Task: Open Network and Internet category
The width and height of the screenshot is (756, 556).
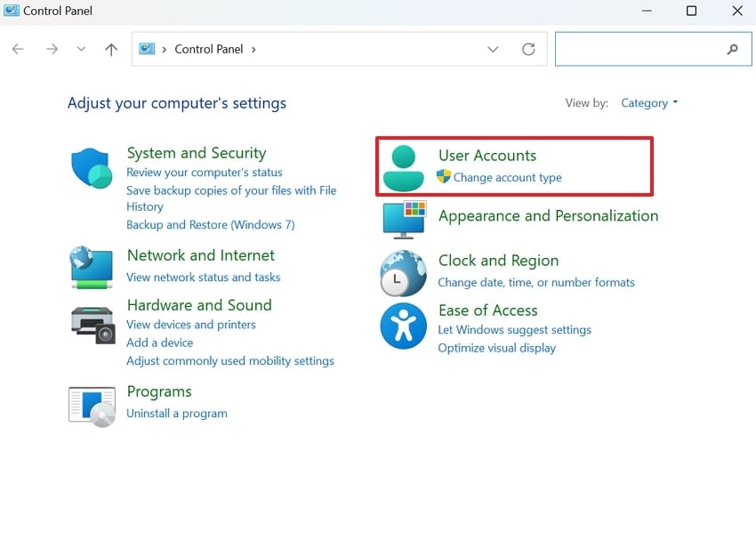Action: click(201, 255)
